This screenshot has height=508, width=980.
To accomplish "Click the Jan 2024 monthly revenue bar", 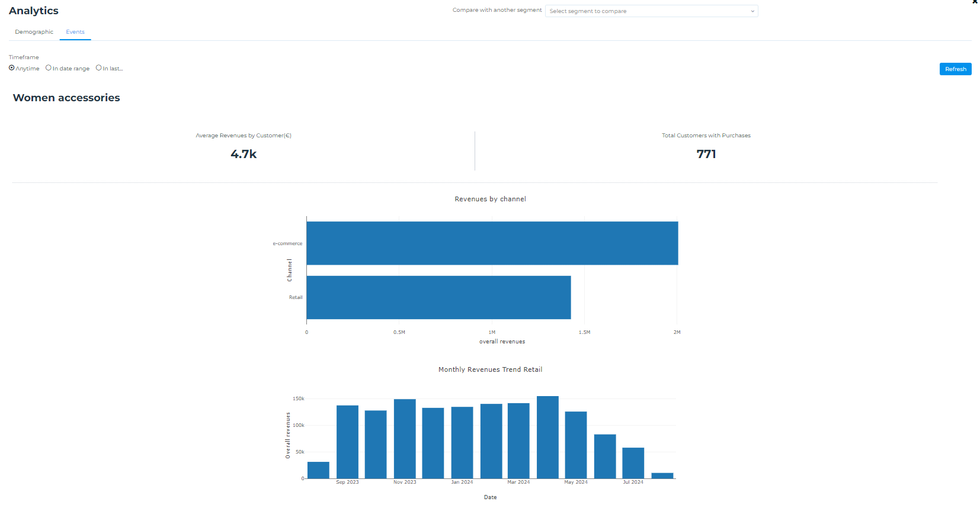I will [x=462, y=442].
